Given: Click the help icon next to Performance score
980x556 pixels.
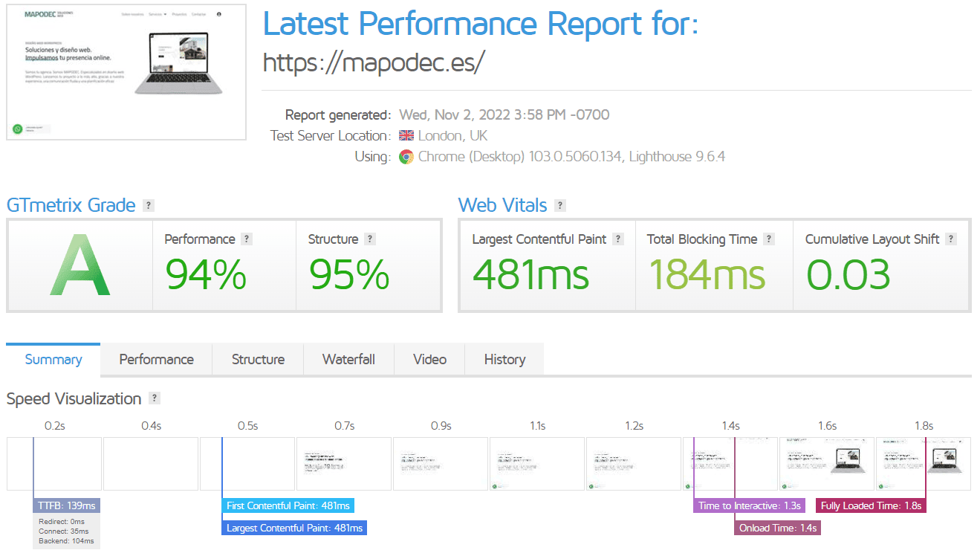Looking at the screenshot, I should click(247, 239).
